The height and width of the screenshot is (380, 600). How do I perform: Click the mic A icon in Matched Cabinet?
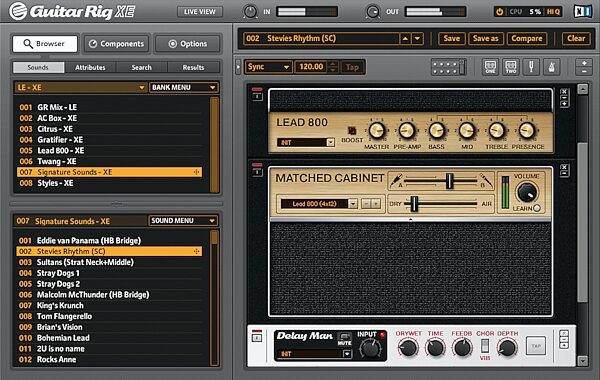click(x=396, y=180)
